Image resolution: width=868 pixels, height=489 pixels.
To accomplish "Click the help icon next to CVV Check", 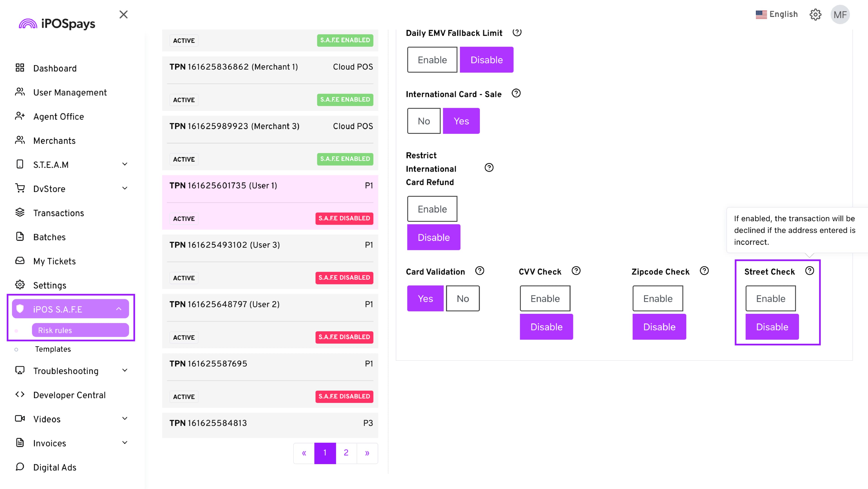I will (576, 271).
